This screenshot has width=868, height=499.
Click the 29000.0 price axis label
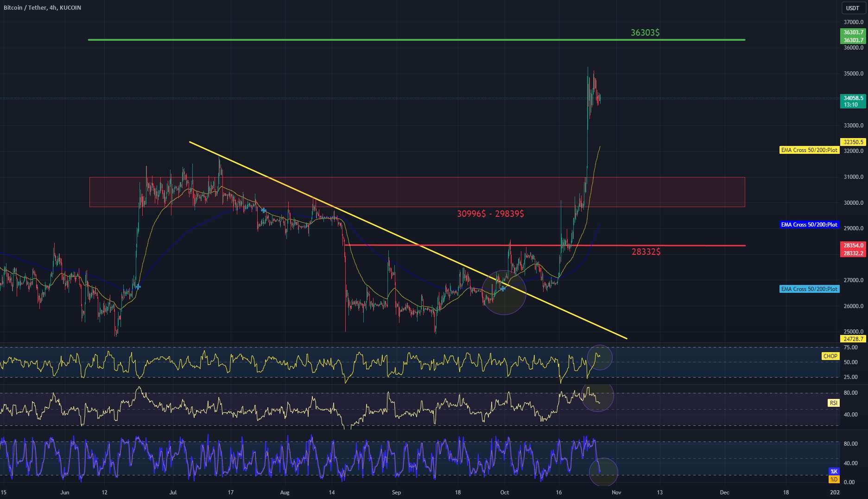coord(854,228)
